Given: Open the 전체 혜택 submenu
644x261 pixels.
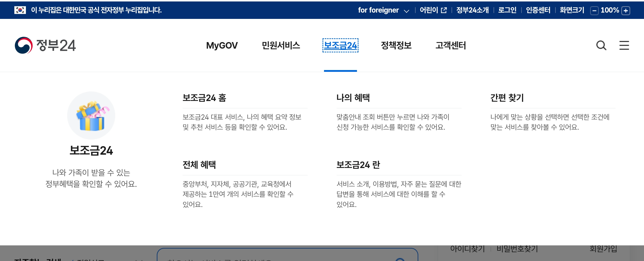Looking at the screenshot, I should coord(199,165).
